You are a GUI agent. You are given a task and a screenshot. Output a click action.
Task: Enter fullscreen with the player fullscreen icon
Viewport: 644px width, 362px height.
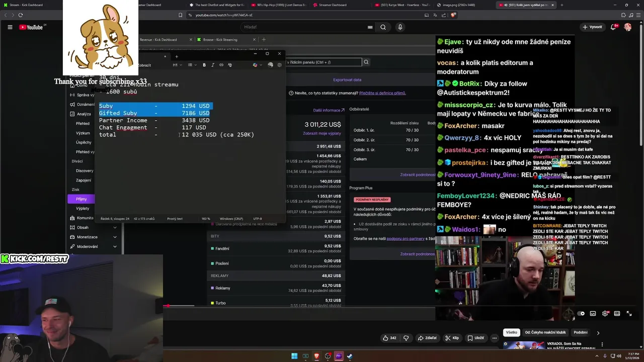[629, 313]
